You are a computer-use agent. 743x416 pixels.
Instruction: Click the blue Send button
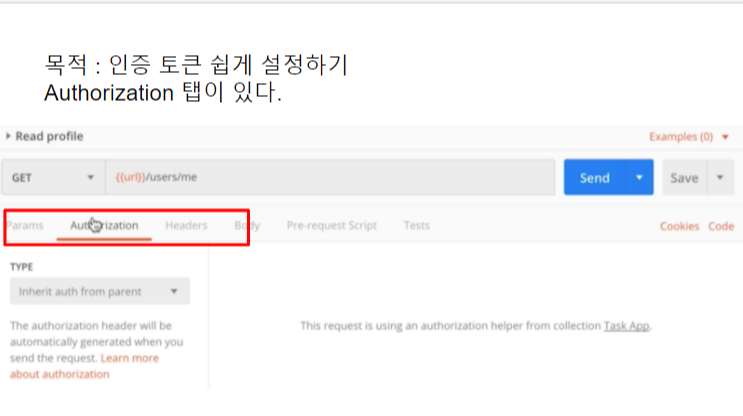[595, 178]
